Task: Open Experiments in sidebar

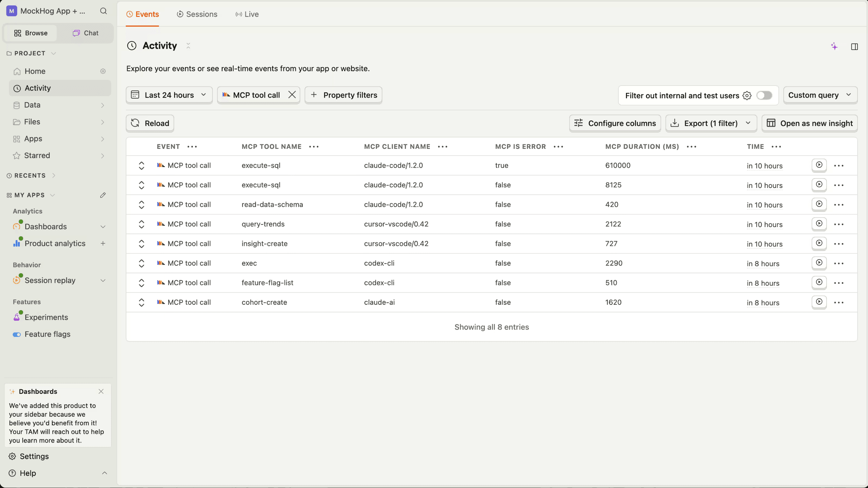Action: tap(46, 317)
